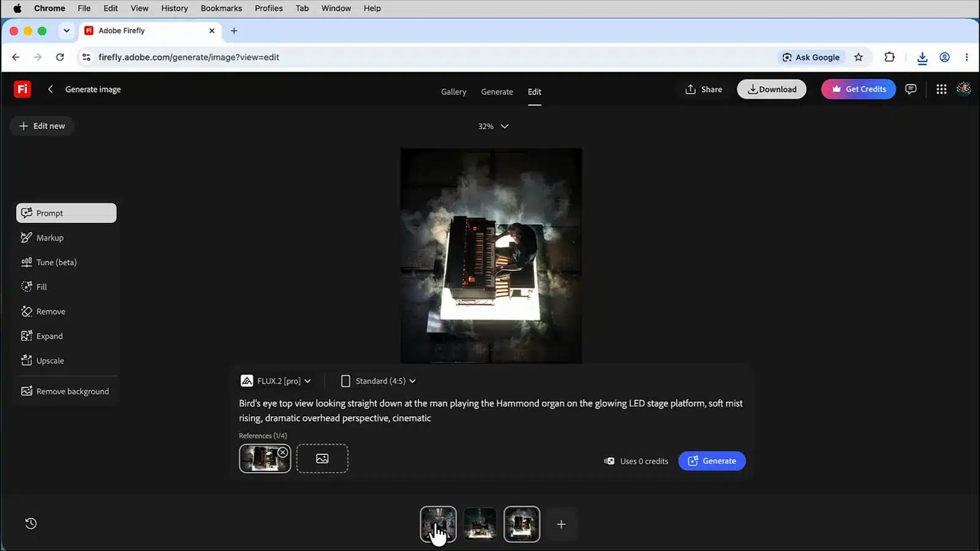Click Remove background in the sidebar
Viewport: 980px width, 551px height.
(x=66, y=391)
